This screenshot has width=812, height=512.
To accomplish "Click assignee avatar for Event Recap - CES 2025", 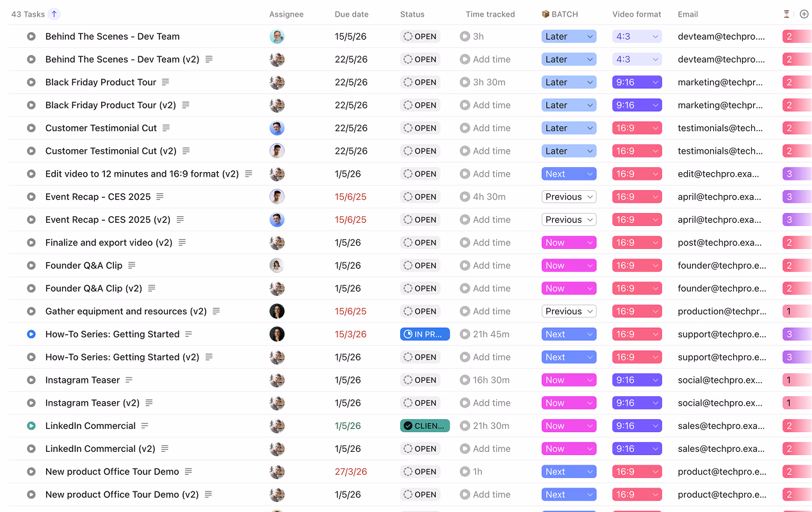I will click(277, 197).
